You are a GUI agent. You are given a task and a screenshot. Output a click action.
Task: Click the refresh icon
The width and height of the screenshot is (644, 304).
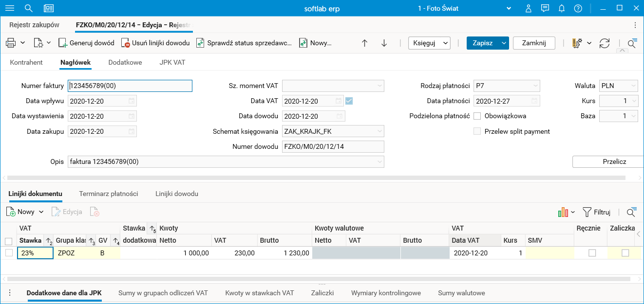coord(605,43)
